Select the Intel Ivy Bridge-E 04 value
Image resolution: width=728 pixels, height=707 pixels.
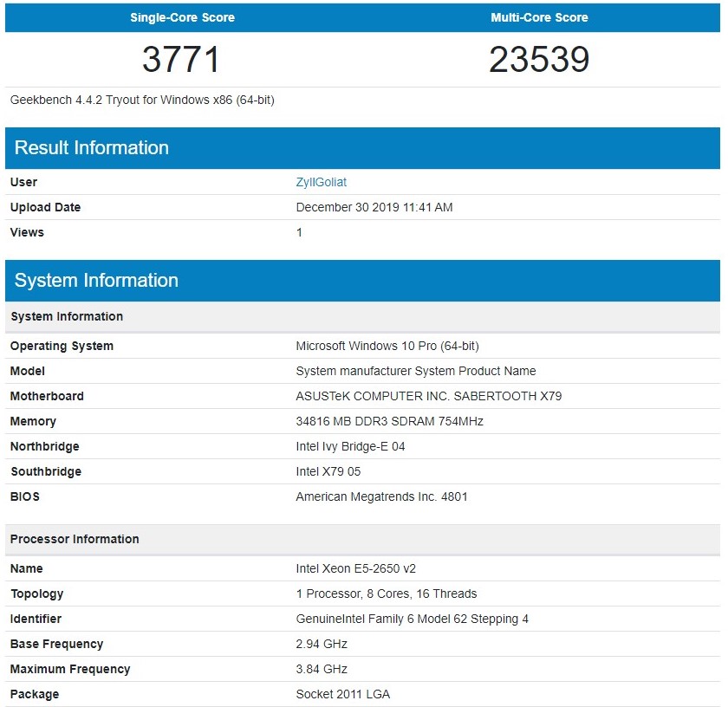[350, 446]
